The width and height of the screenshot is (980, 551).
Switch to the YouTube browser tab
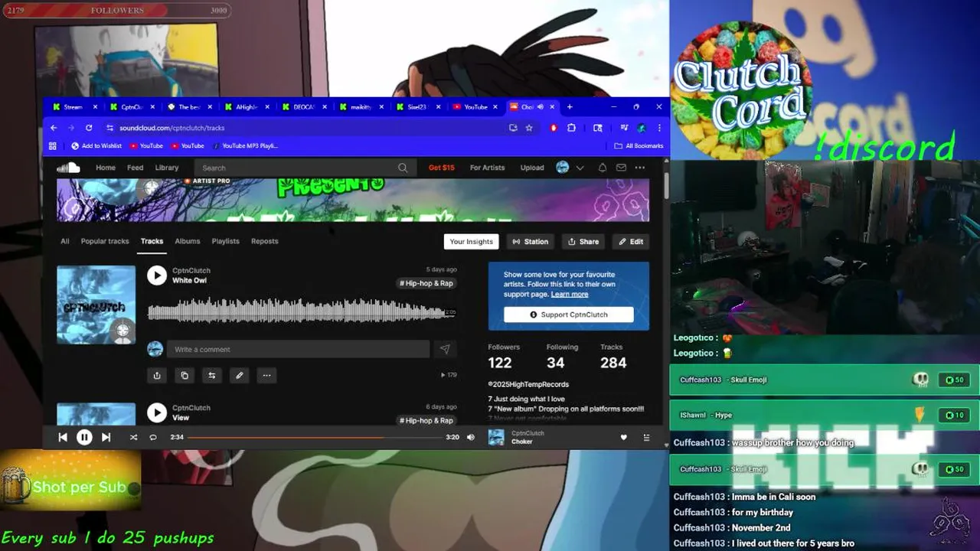(475, 107)
